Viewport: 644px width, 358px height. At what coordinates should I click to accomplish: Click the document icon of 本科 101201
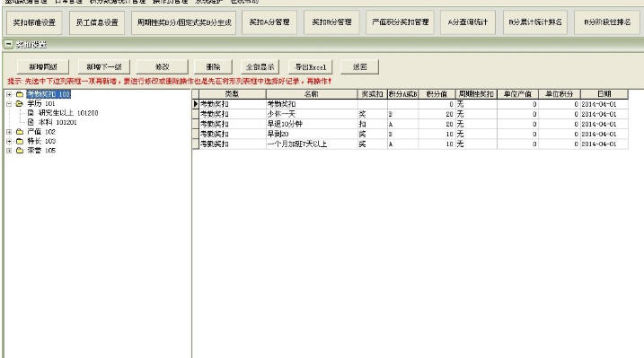(31, 122)
